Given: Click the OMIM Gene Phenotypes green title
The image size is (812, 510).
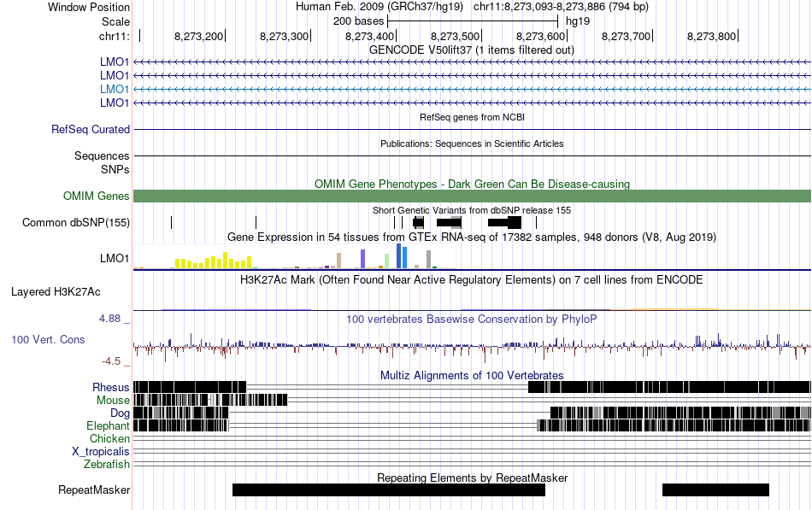Looking at the screenshot, I should tap(472, 185).
